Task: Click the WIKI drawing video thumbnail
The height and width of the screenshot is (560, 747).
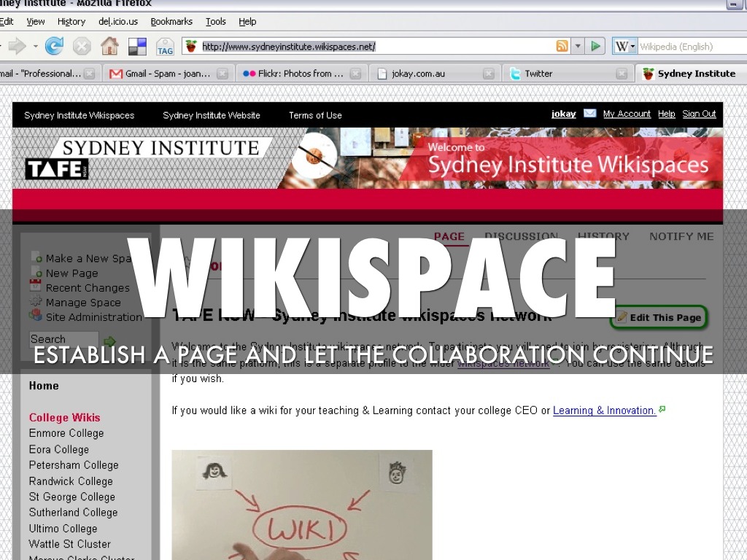Action: click(x=302, y=505)
